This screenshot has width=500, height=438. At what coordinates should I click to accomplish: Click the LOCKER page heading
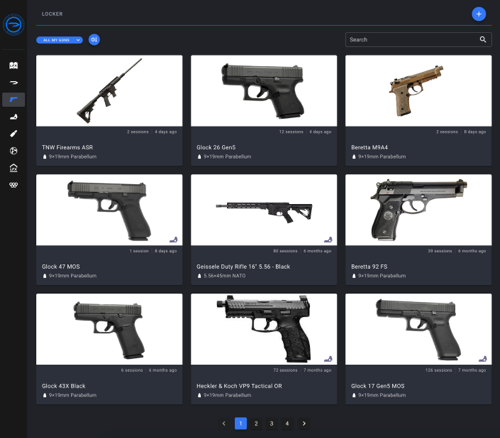[x=52, y=14]
